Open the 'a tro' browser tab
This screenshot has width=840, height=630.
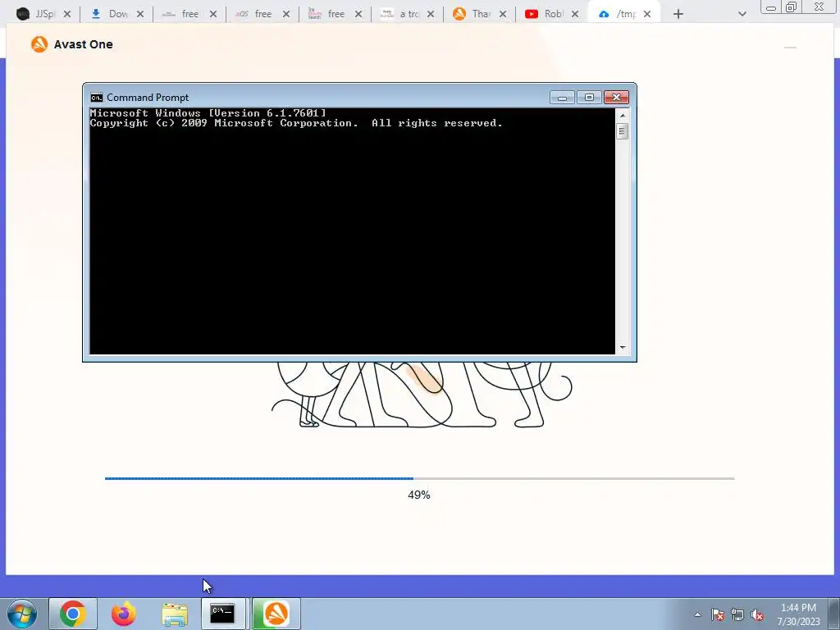point(407,14)
